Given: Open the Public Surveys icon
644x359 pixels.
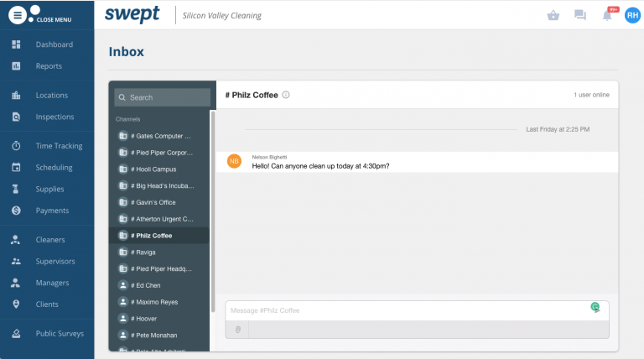Looking at the screenshot, I should click(16, 334).
